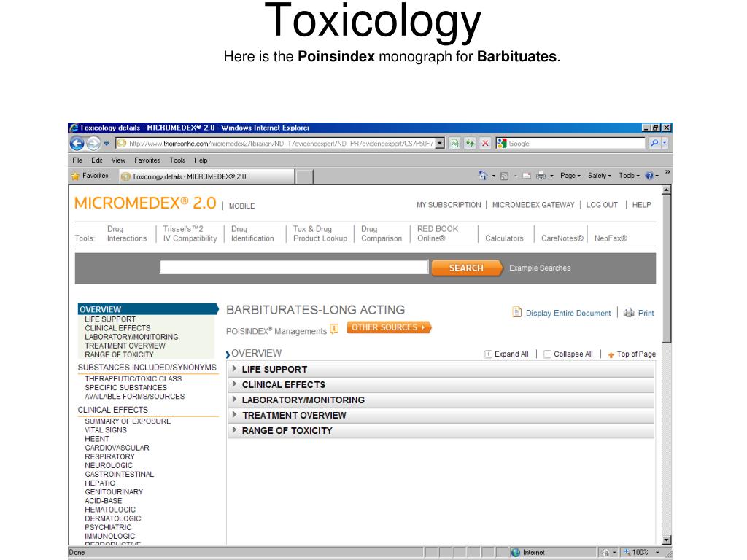
Task: Click the printer icon on the command bar
Action: click(541, 176)
